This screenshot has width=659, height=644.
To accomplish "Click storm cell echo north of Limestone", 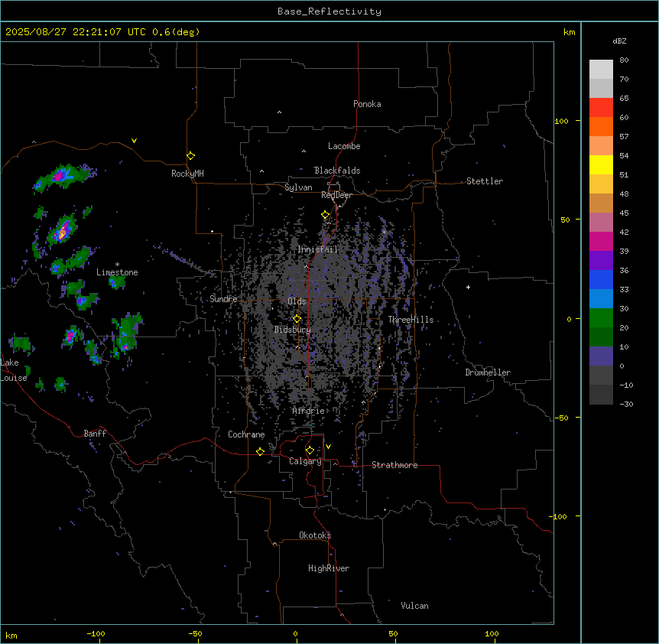I will click(63, 231).
